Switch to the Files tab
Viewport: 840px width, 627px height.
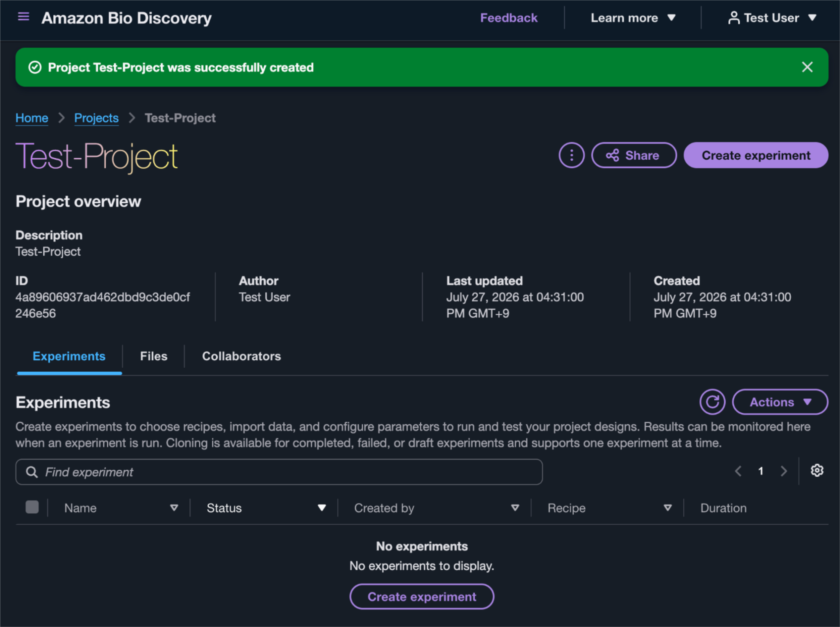154,356
